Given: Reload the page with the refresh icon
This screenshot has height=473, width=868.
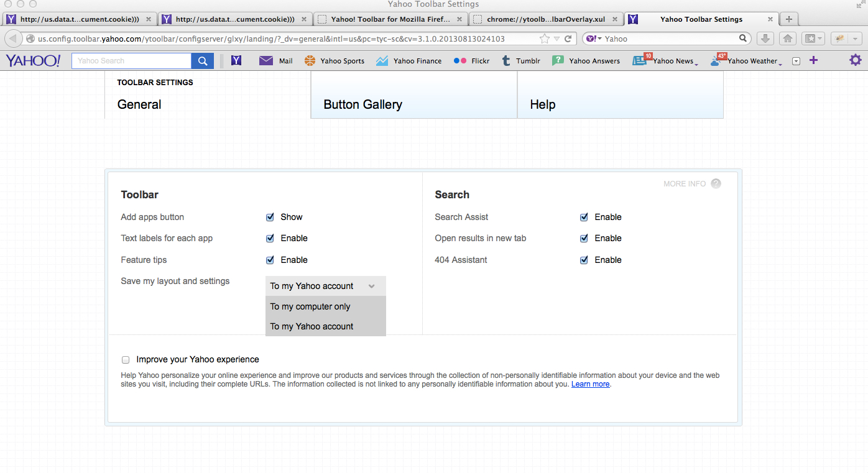Looking at the screenshot, I should tap(568, 39).
